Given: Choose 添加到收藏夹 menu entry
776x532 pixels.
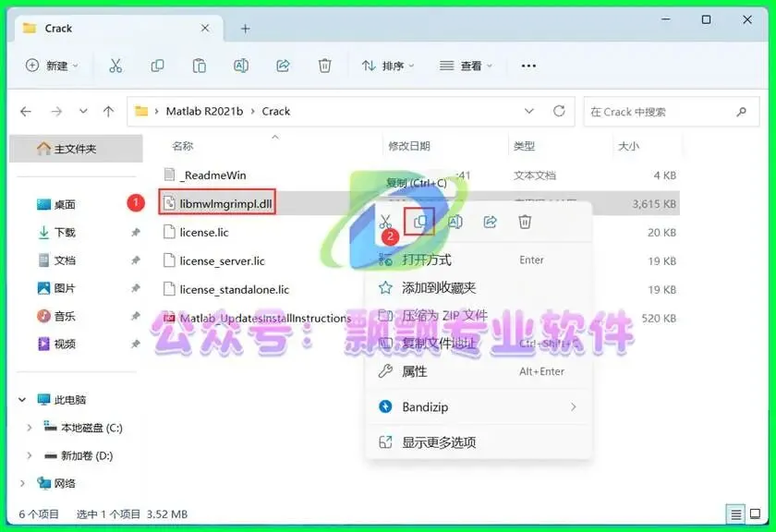Looking at the screenshot, I should pos(479,287).
